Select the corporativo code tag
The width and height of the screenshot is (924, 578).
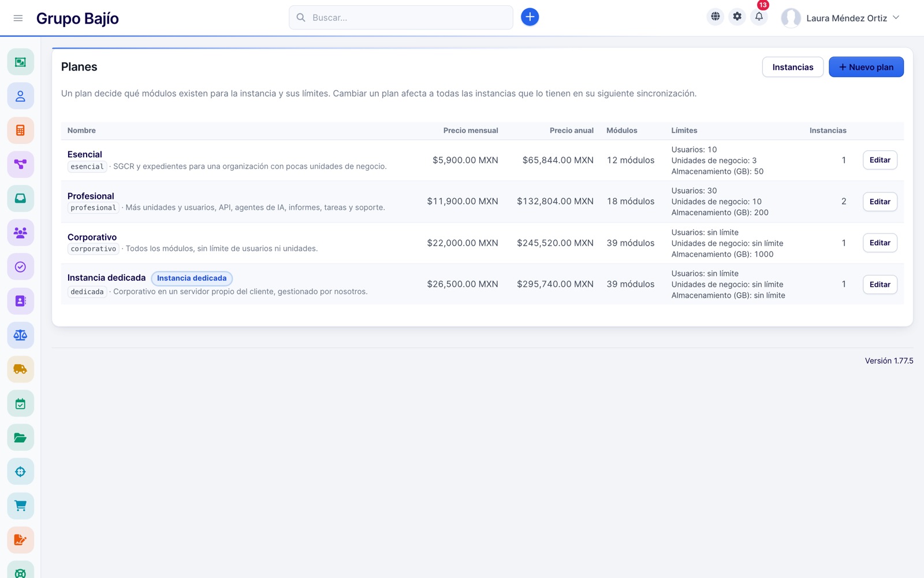[x=94, y=249]
